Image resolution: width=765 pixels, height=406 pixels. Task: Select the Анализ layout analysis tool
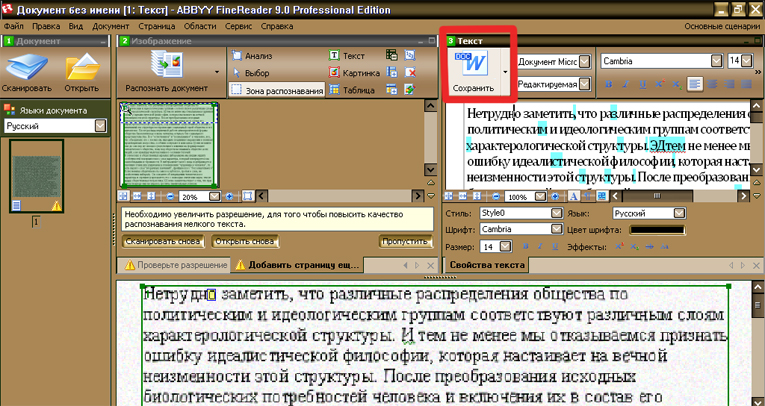pos(252,56)
